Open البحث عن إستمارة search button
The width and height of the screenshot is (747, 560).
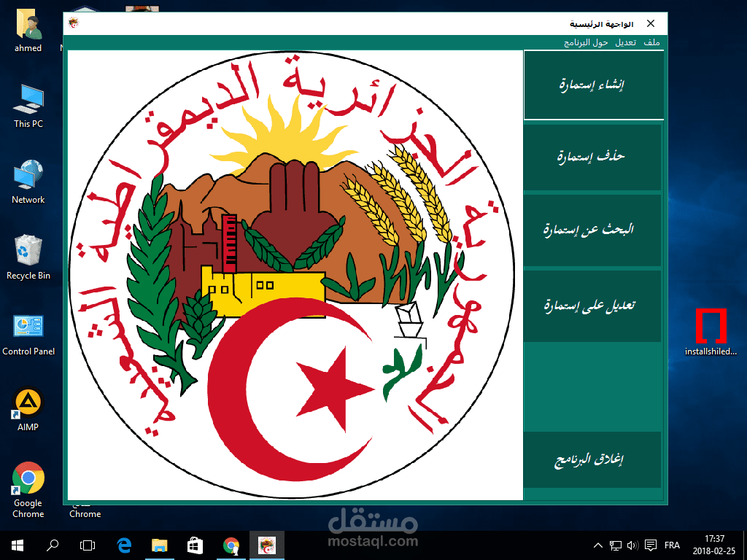(x=592, y=230)
